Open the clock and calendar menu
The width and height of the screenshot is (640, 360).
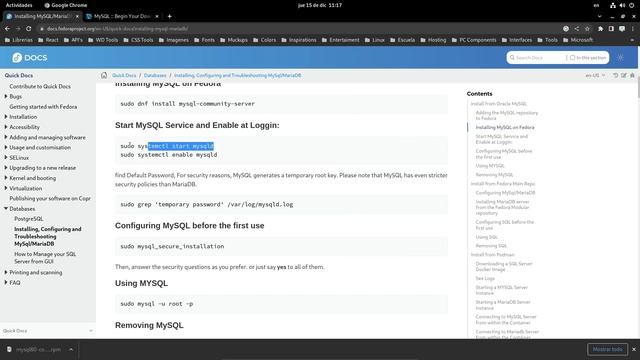coord(320,5)
